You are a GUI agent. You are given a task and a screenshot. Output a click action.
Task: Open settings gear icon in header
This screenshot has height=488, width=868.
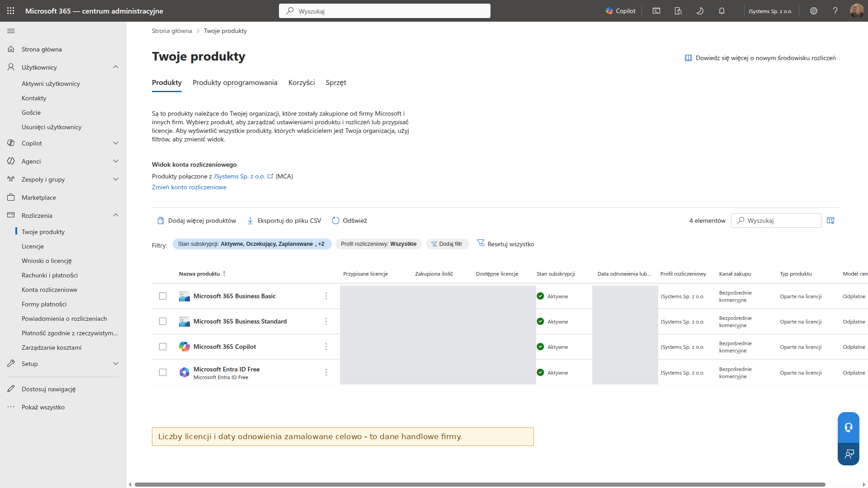(814, 11)
